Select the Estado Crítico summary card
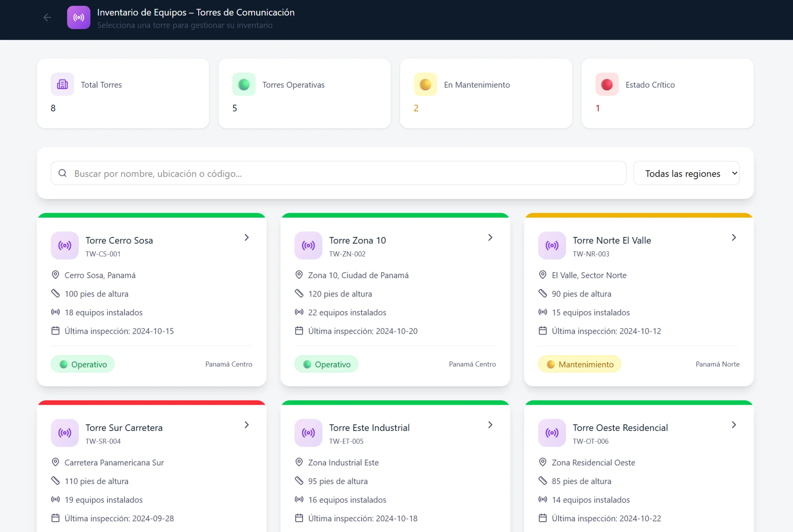The image size is (793, 532). (667, 94)
